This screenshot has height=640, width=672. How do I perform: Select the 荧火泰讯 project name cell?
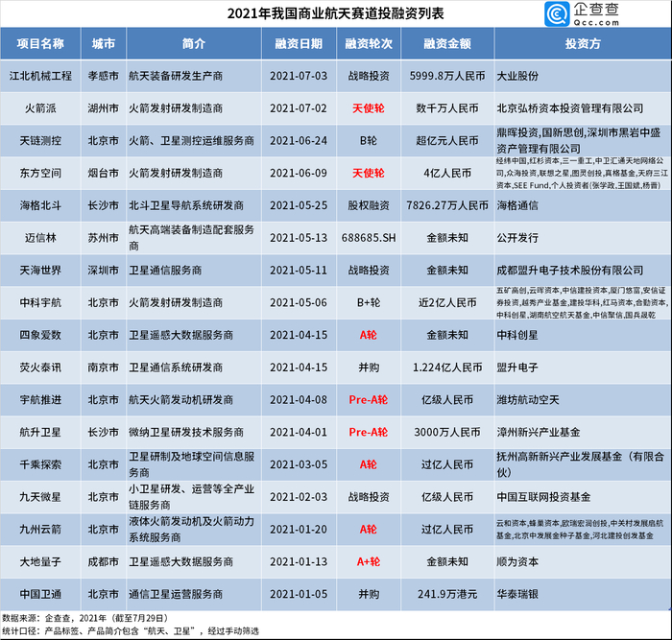pos(40,367)
